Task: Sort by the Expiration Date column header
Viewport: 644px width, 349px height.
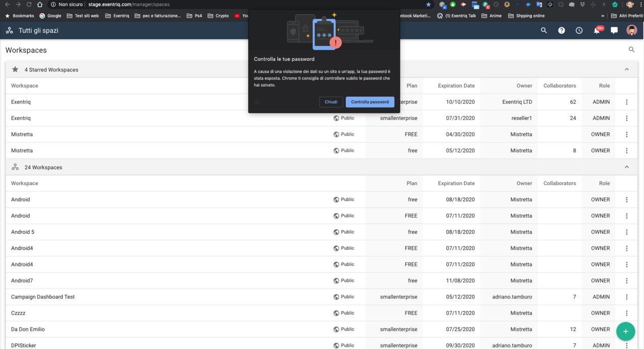Action: coord(456,86)
